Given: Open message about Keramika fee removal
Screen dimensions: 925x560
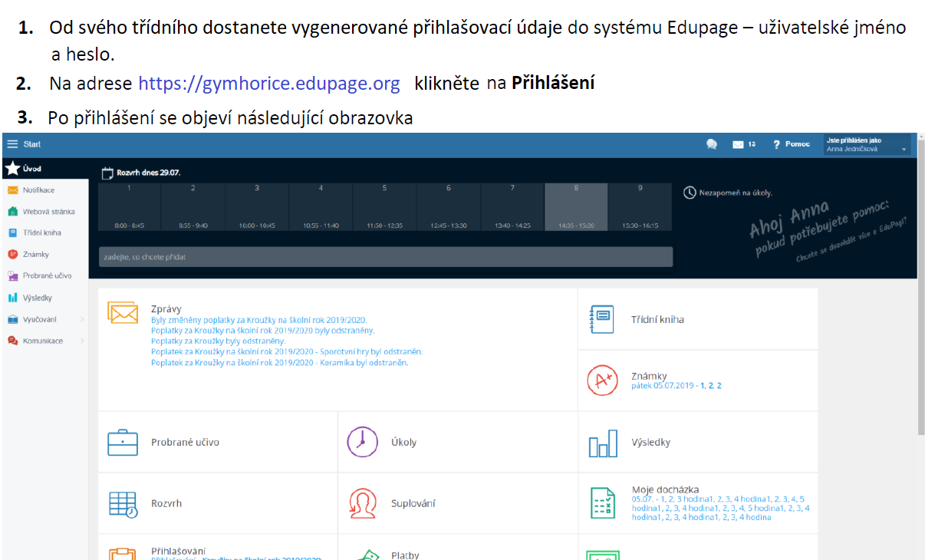Looking at the screenshot, I should (279, 363).
